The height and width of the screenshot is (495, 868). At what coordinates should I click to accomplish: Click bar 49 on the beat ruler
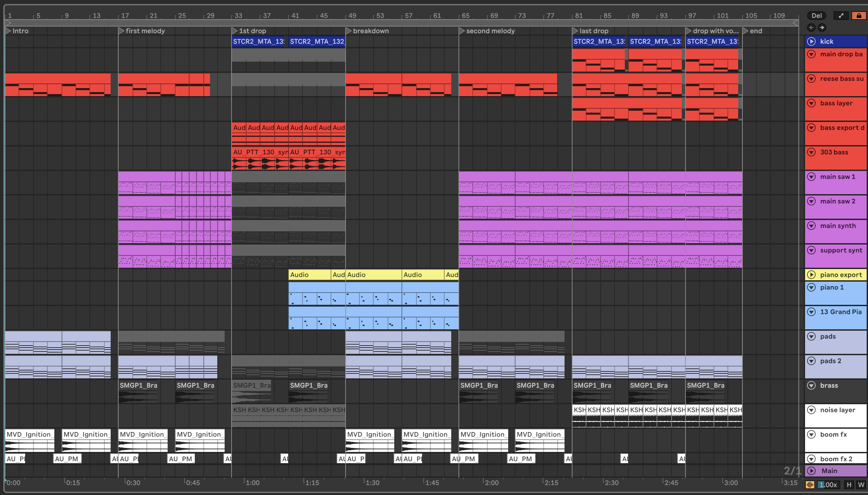click(352, 16)
